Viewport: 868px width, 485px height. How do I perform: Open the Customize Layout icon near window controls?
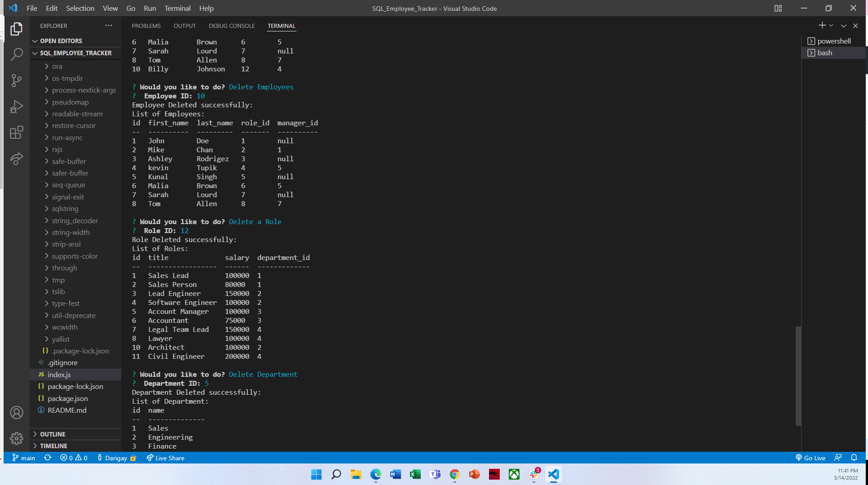tap(778, 8)
